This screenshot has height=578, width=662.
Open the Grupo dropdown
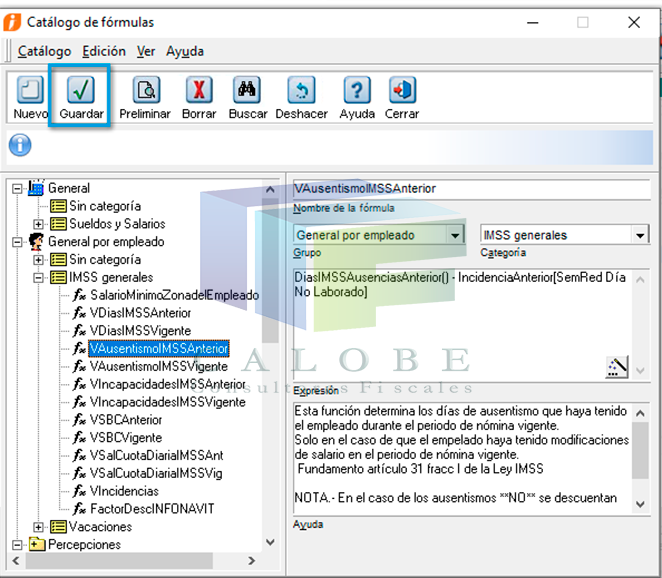click(455, 235)
